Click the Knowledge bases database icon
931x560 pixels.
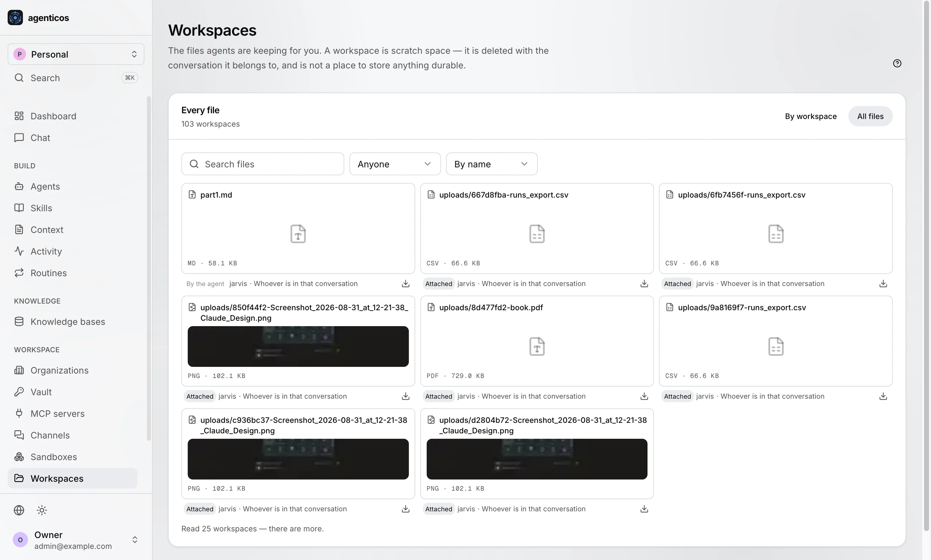tap(19, 321)
